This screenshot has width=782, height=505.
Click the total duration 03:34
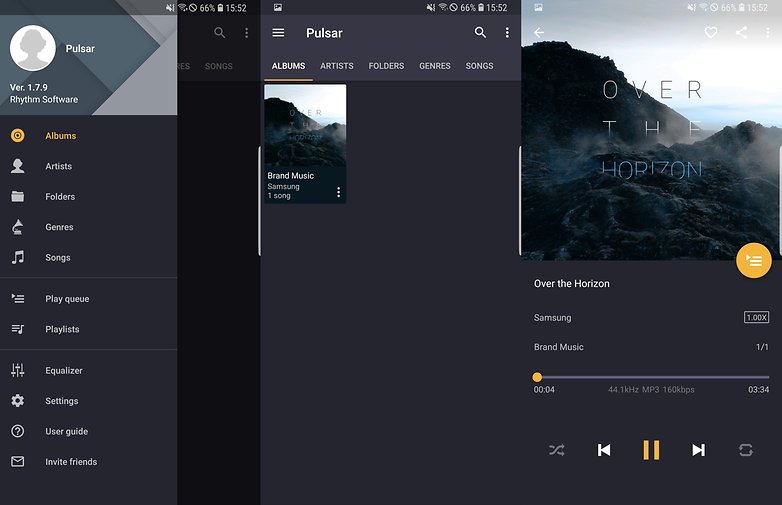(759, 389)
